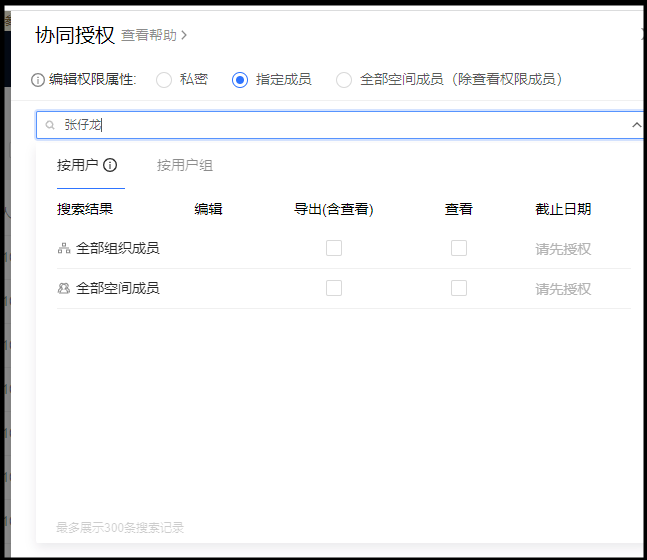Check 导出(含查看) for 全部空间成员

tap(334, 288)
